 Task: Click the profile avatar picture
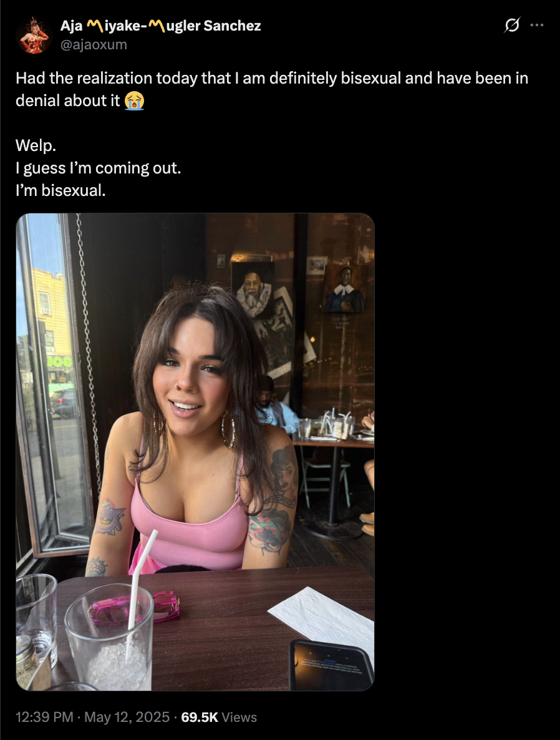point(34,35)
